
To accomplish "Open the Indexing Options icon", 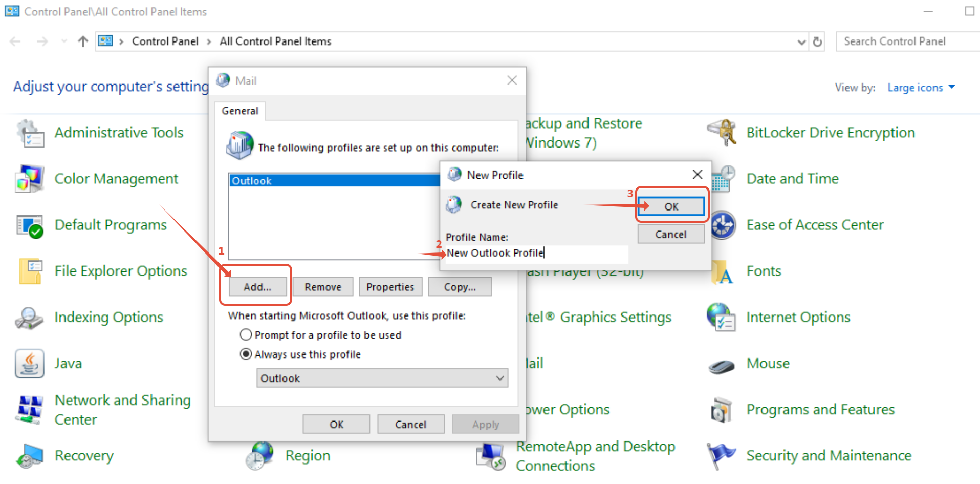I will [x=29, y=318].
